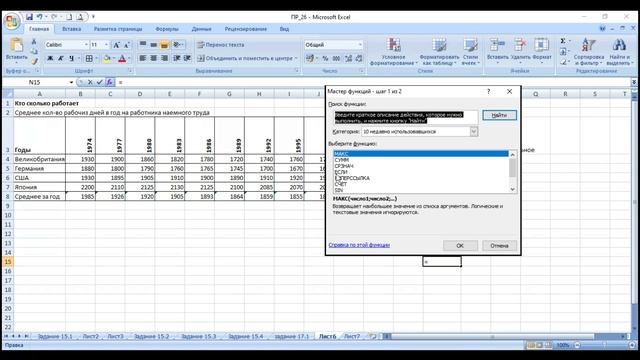Screen dimensions: 640x360
Task: Click the dialog help question mark
Action: tap(489, 91)
